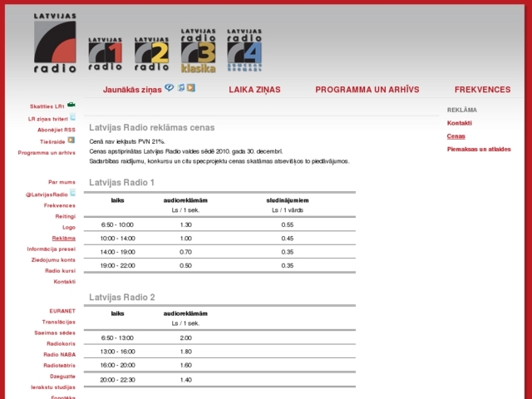Viewport: 532px width, 399px height.
Task: Open Piemaksas un atlaides link
Action: pos(479,150)
